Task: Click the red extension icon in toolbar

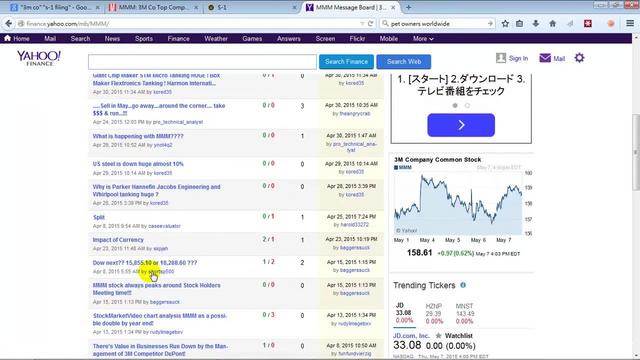Action: [x=588, y=24]
